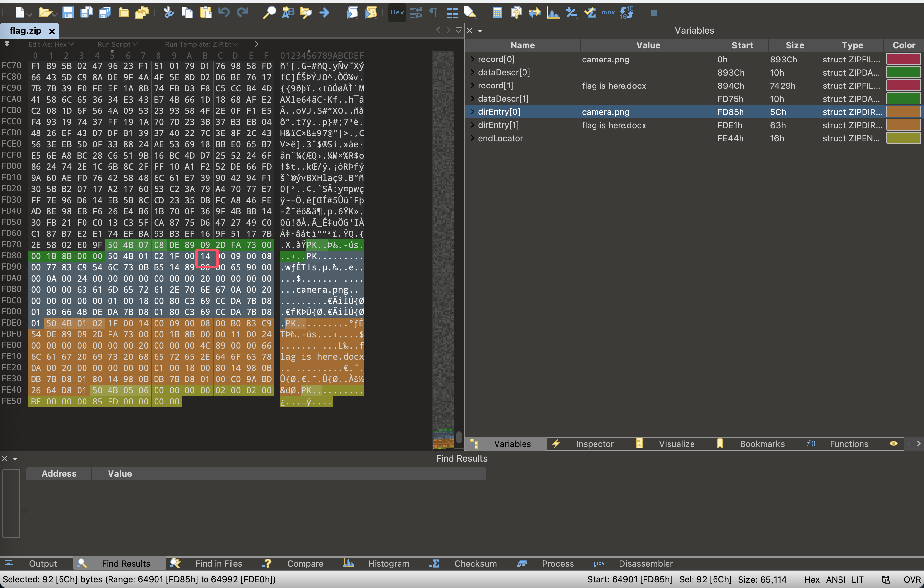Open Find with the magnifier icon
The height and width of the screenshot is (588, 924).
point(269,13)
